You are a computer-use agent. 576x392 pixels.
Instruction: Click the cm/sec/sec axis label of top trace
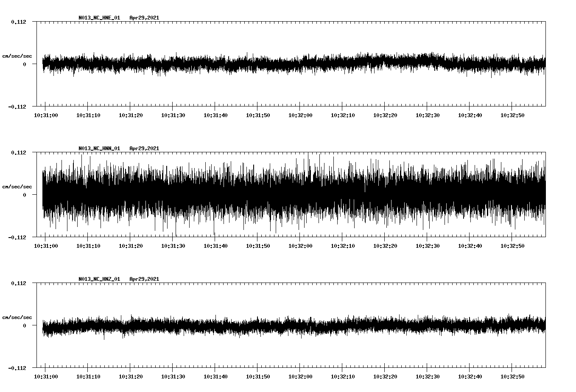pos(17,55)
